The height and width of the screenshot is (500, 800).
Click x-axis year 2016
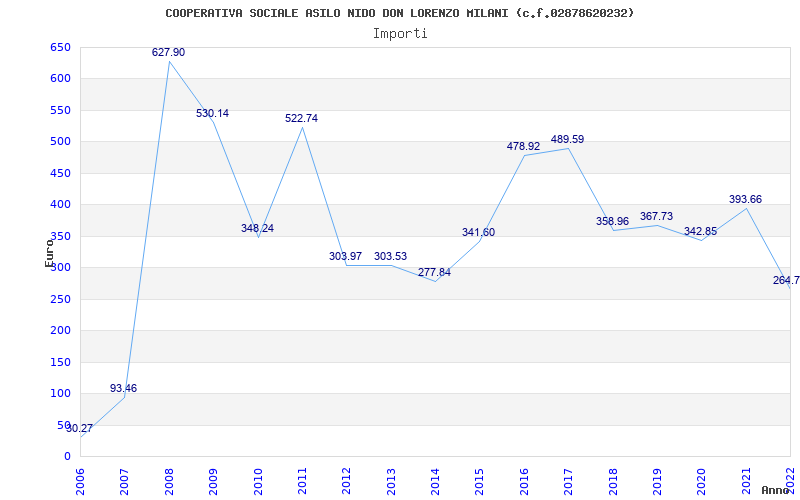coord(524,481)
